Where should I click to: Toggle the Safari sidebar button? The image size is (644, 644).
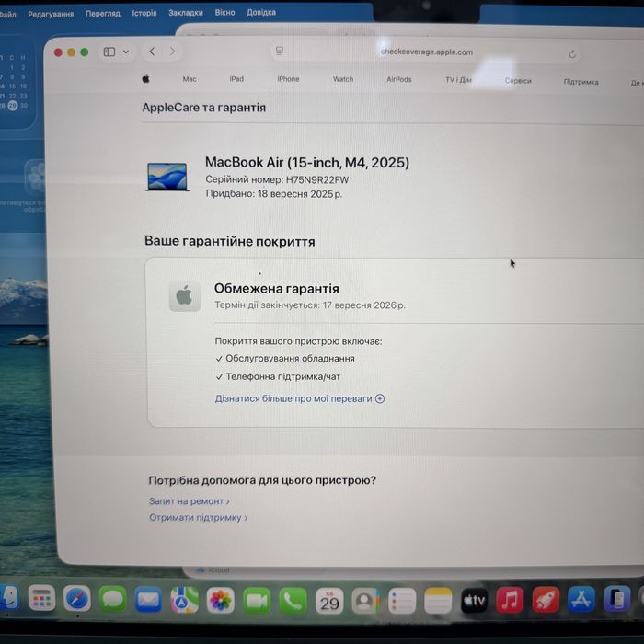109,52
